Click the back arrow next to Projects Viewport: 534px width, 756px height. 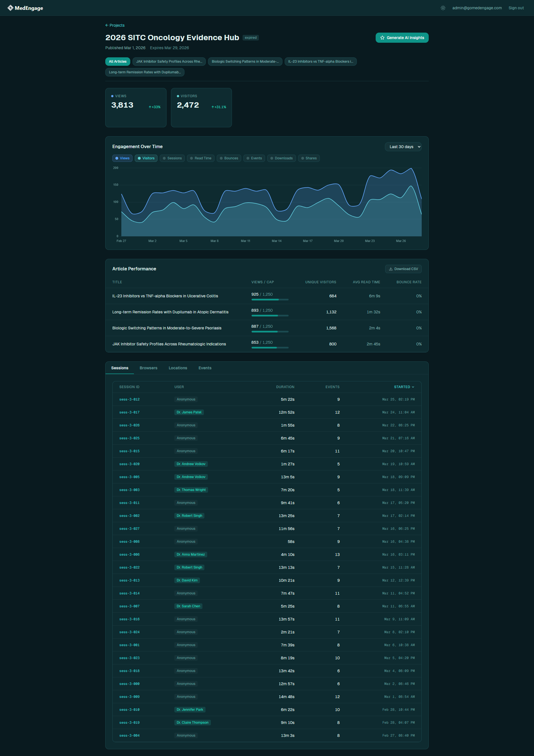(107, 25)
